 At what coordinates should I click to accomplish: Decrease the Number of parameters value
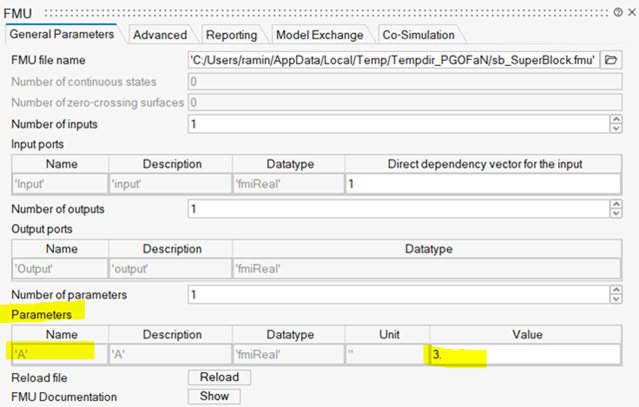pyautogui.click(x=615, y=298)
